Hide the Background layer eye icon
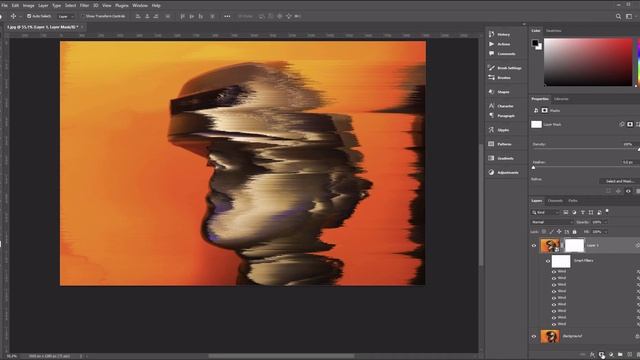This screenshot has height=360, width=640. (533, 336)
